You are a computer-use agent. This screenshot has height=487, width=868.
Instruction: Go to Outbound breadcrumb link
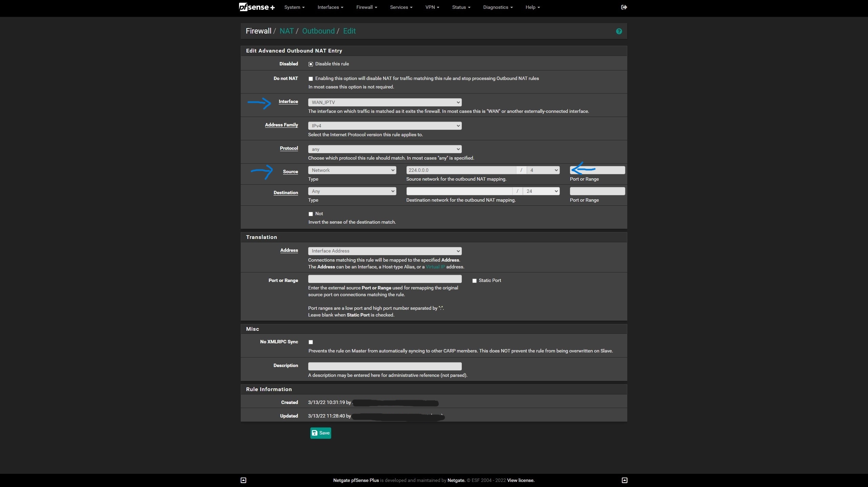318,31
